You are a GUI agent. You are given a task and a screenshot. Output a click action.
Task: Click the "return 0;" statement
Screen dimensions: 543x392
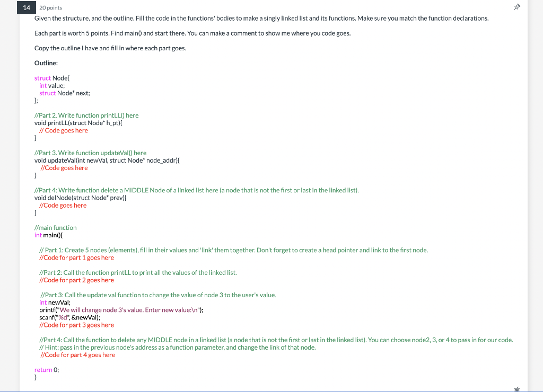(x=47, y=370)
